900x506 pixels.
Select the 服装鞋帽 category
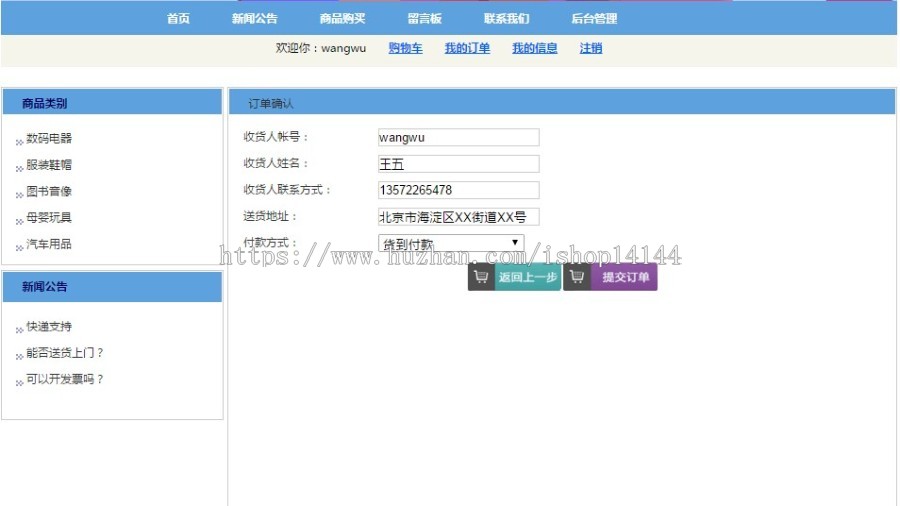(49, 165)
